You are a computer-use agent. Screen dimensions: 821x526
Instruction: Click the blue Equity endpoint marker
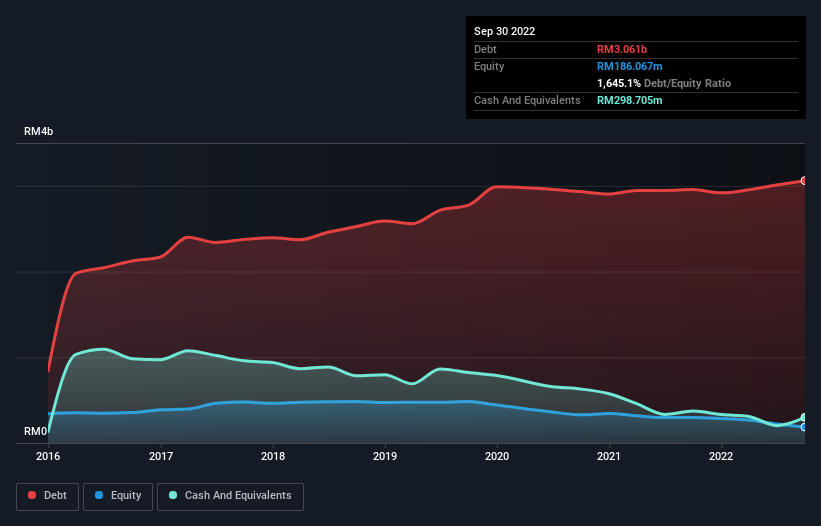pos(804,427)
